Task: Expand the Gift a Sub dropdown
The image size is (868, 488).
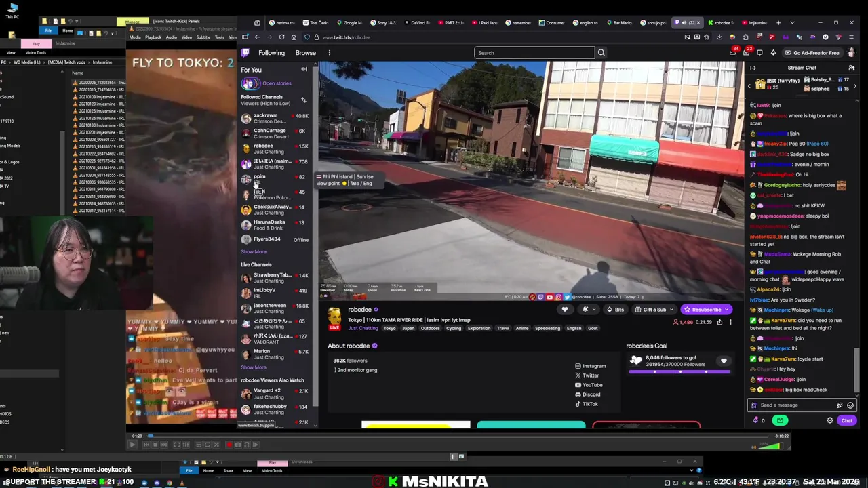Action: tap(671, 310)
